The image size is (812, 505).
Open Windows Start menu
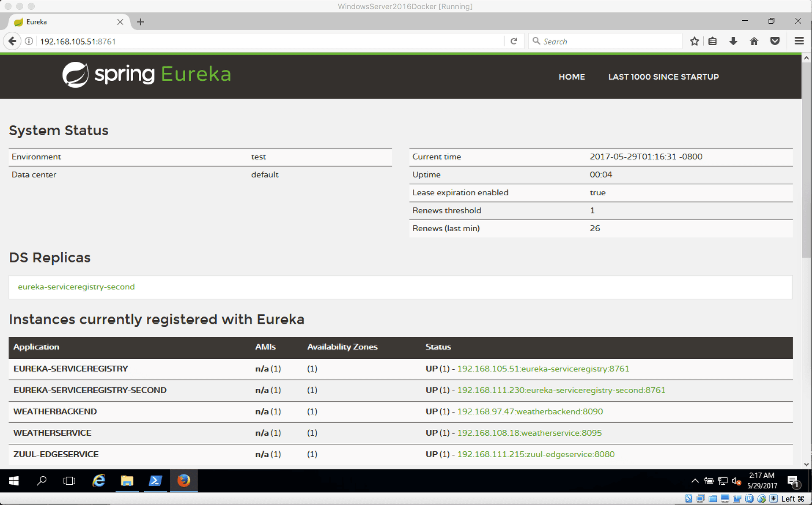pyautogui.click(x=14, y=481)
